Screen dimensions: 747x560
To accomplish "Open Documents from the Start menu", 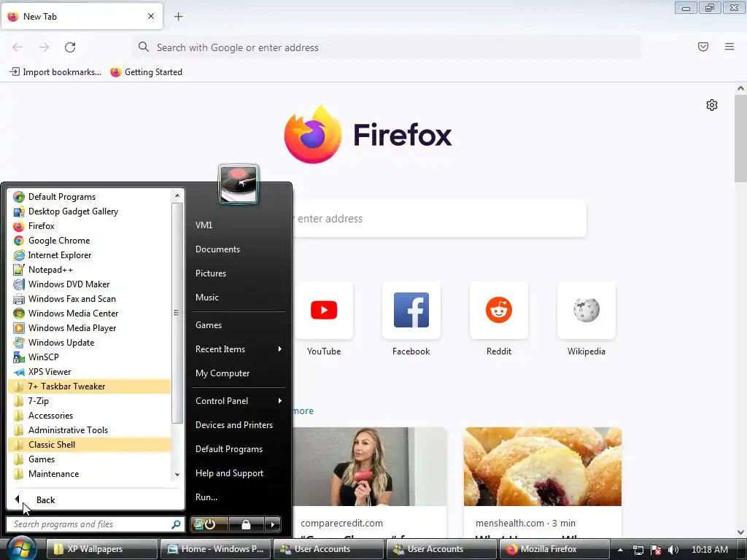I will 239,249.
